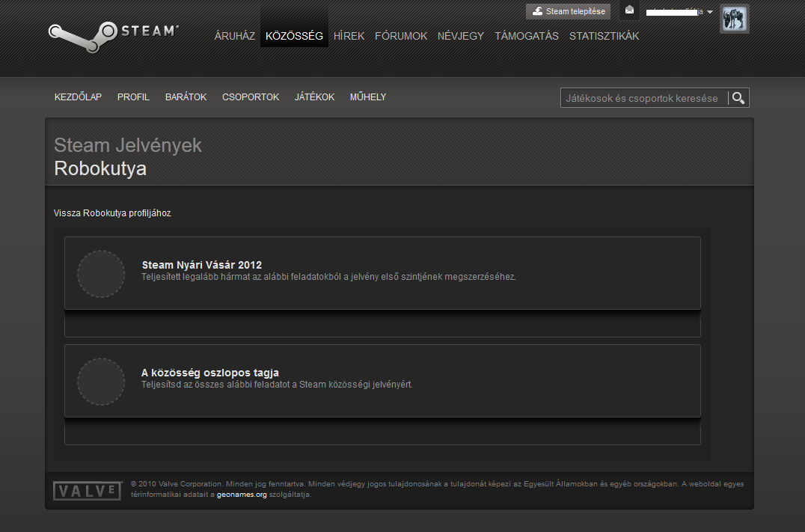
Task: Click A közösség oszlopos tagja title
Action: tap(210, 373)
